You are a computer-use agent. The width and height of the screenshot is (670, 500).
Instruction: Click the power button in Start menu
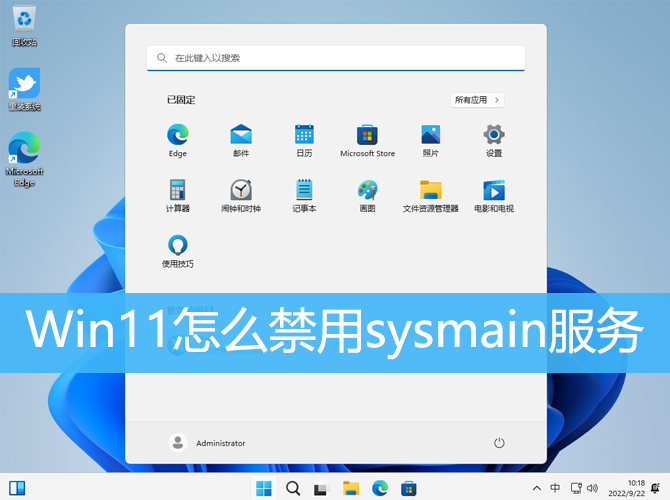[499, 443]
